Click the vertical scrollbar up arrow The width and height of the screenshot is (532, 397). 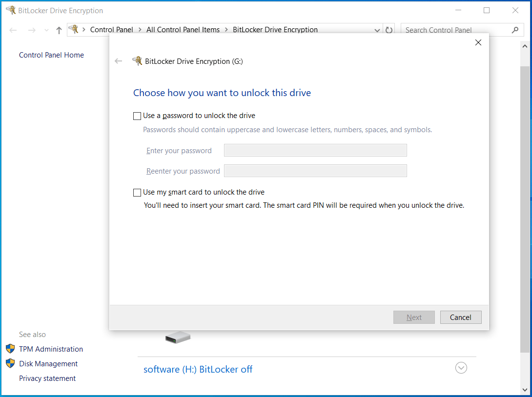pyautogui.click(x=525, y=46)
